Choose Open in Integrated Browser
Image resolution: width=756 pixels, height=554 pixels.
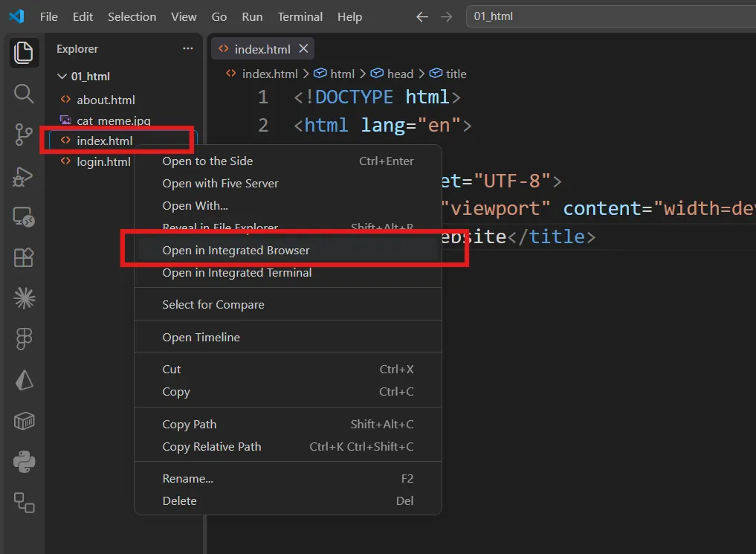tap(288, 251)
